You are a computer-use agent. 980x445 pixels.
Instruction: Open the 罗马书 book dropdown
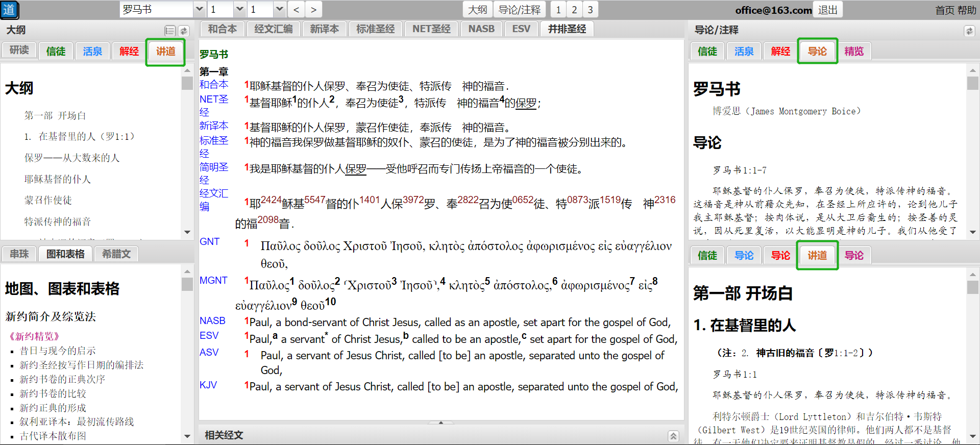[x=200, y=10]
